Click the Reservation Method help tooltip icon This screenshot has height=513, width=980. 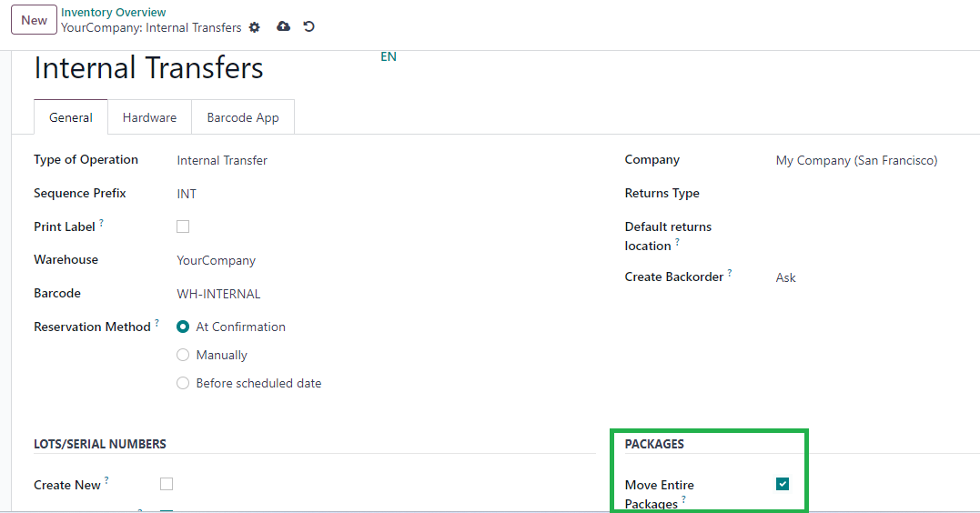pyautogui.click(x=157, y=322)
